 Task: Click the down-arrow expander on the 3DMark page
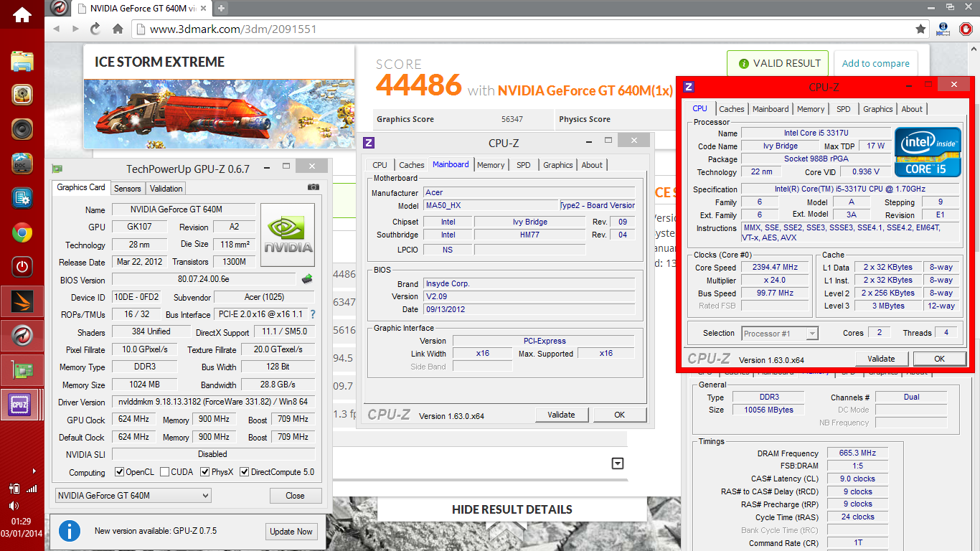(618, 463)
